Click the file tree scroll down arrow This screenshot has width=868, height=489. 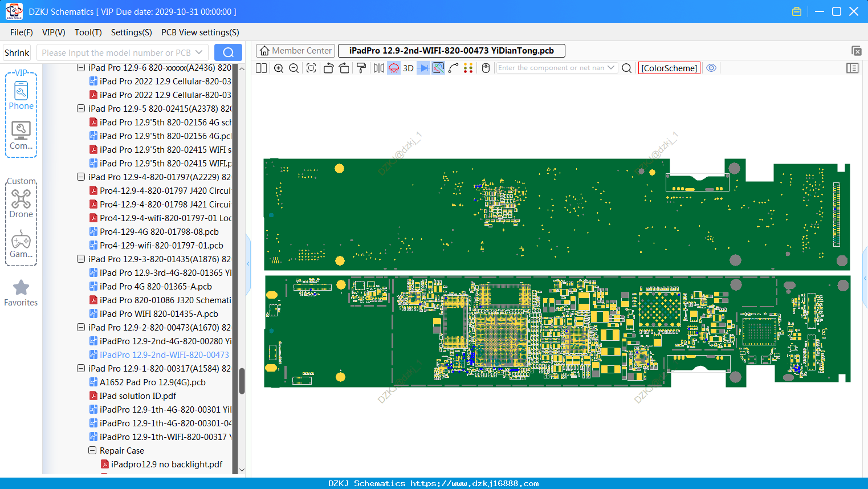click(x=242, y=470)
